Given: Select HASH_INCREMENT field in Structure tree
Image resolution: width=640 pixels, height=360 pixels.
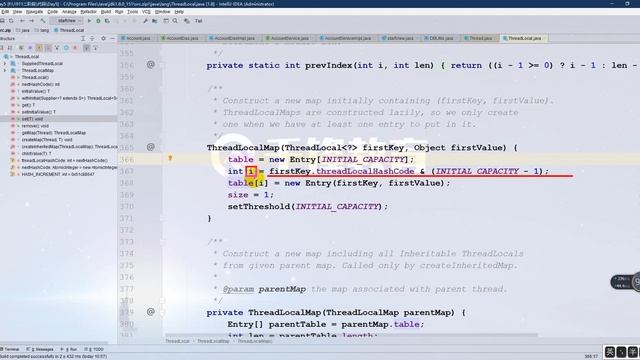Looking at the screenshot, I should click(58, 174).
